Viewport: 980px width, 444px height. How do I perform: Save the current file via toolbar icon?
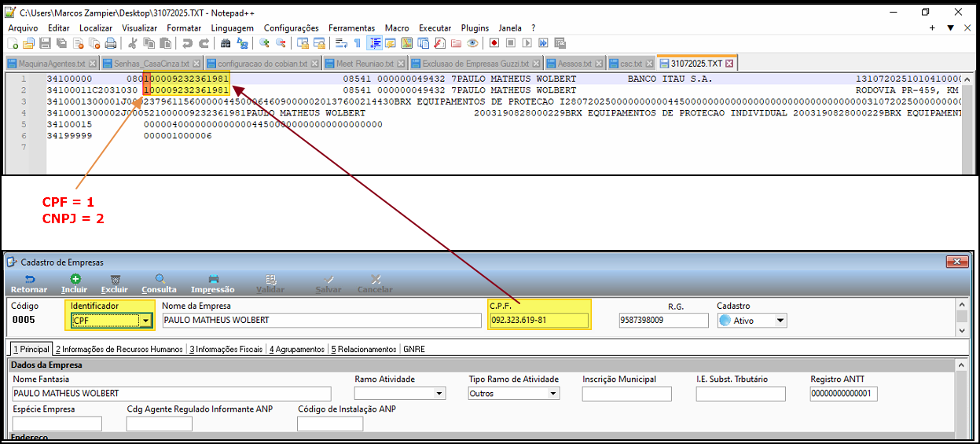[x=45, y=43]
